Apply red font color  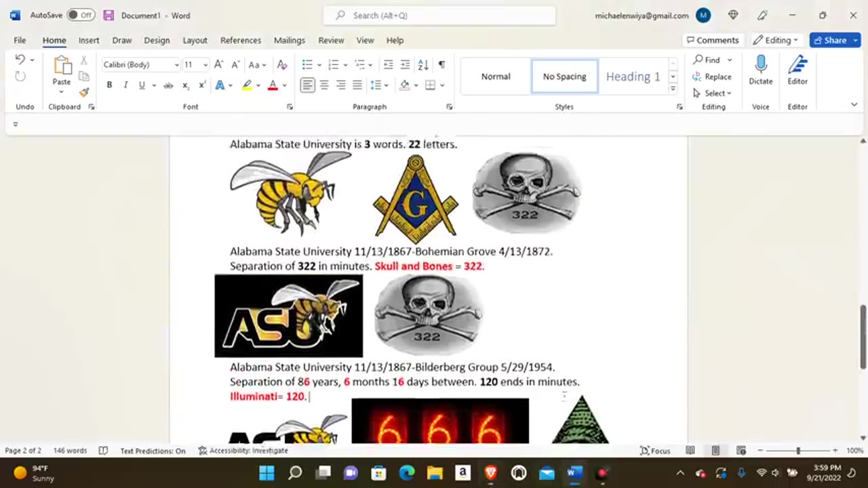273,85
